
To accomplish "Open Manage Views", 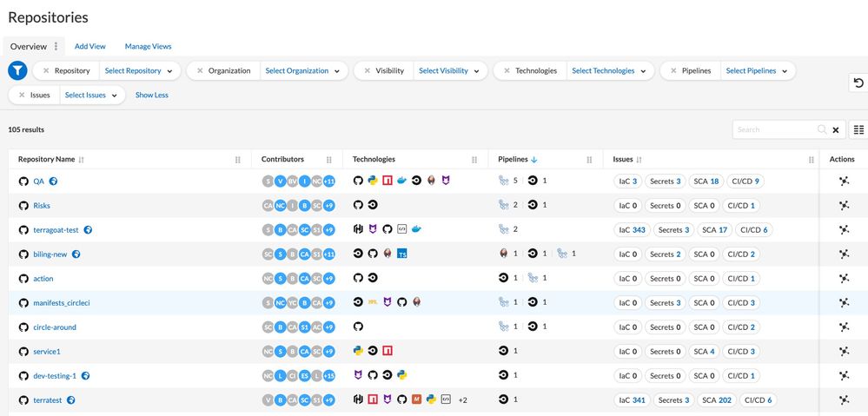I will 148,46.
